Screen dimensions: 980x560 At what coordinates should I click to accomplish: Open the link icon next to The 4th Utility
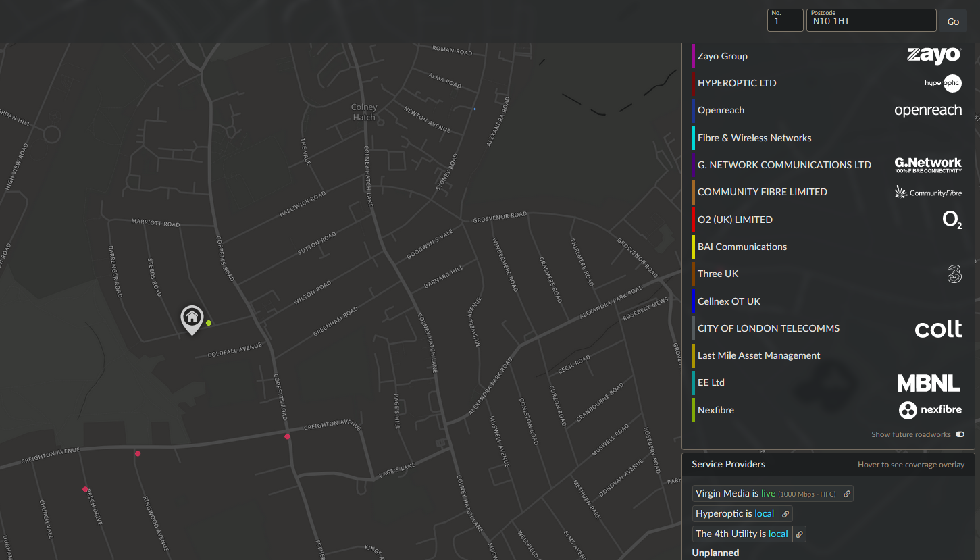tap(799, 534)
